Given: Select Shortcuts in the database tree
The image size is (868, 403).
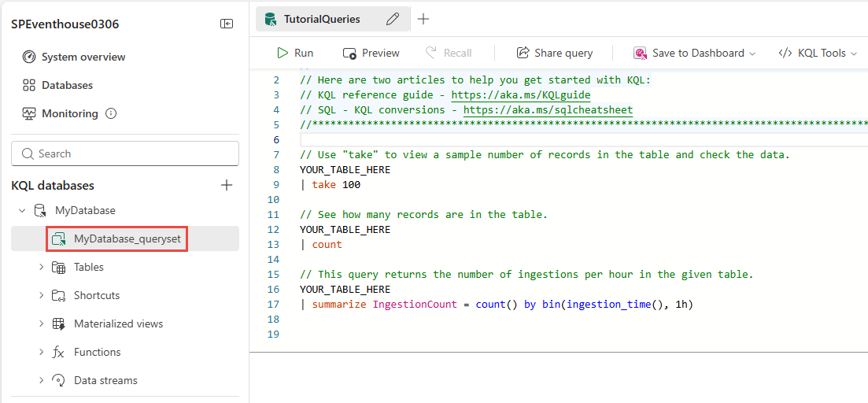Looking at the screenshot, I should [x=97, y=295].
